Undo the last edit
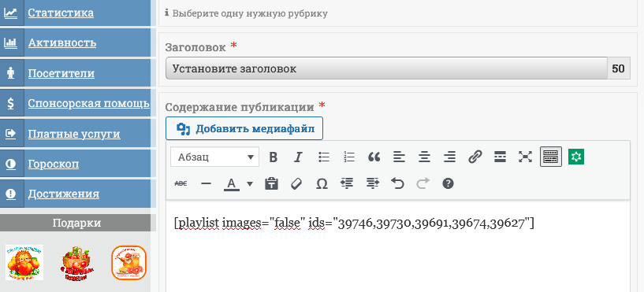 [x=397, y=183]
